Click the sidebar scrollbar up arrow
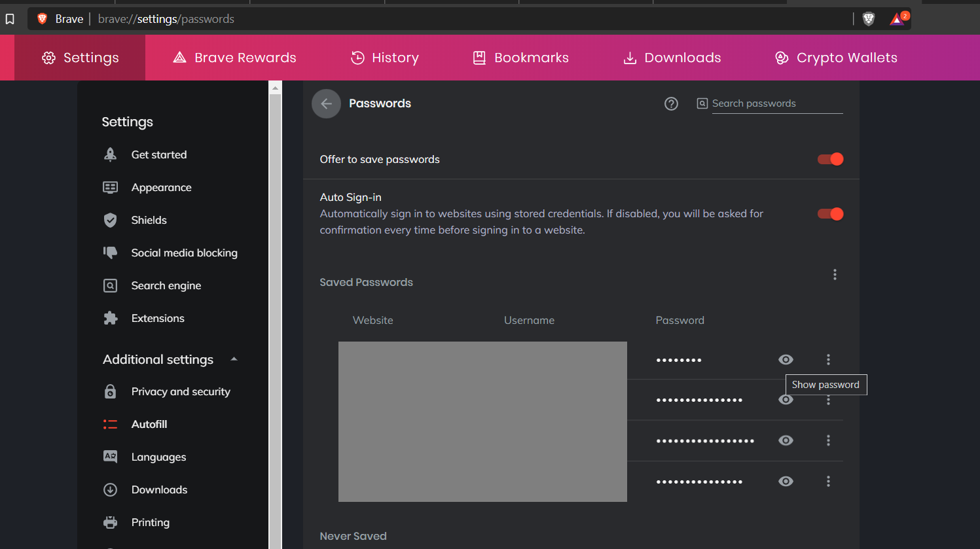This screenshot has width=980, height=549. (276, 88)
